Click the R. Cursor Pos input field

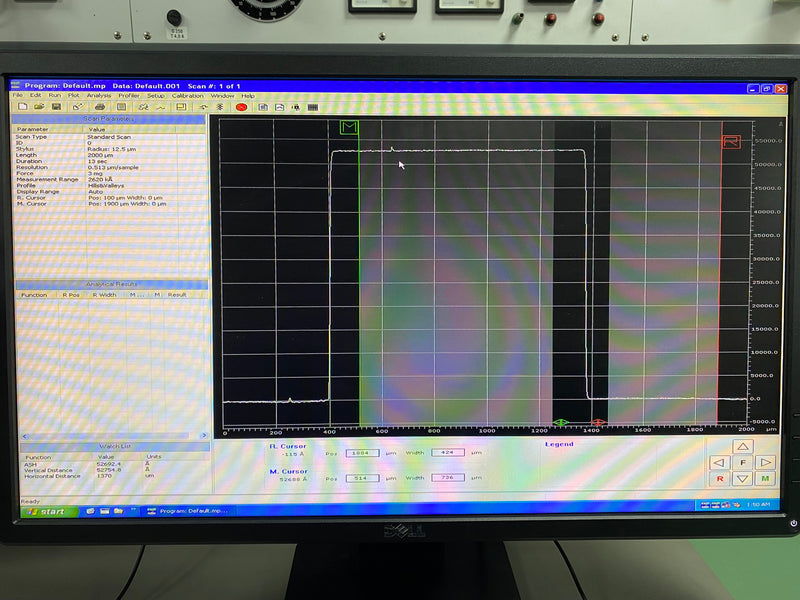362,453
